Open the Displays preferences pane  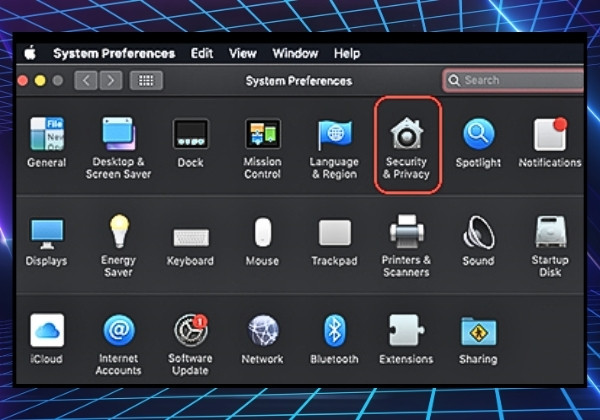(47, 242)
